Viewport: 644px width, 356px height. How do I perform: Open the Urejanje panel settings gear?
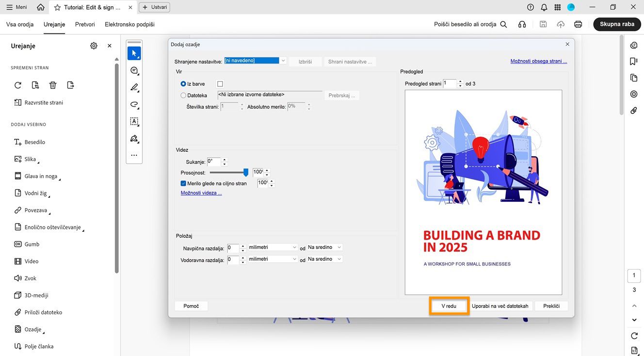pyautogui.click(x=94, y=46)
